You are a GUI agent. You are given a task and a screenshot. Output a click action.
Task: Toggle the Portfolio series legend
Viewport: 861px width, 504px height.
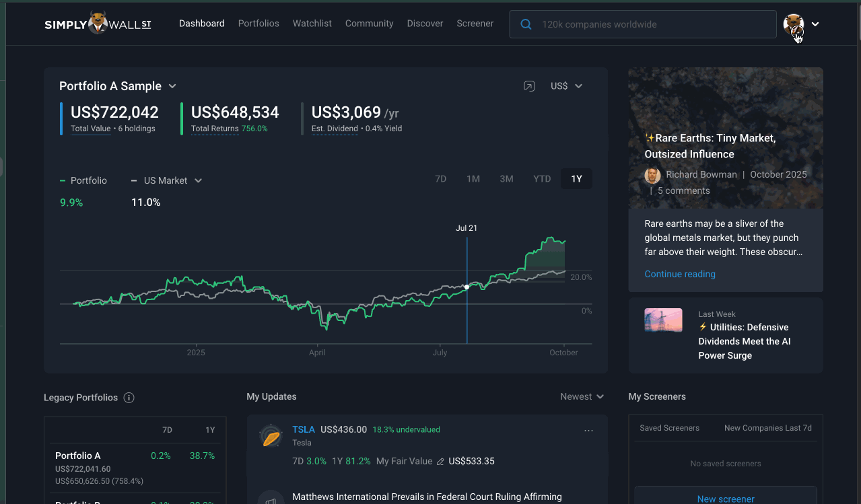pos(83,180)
